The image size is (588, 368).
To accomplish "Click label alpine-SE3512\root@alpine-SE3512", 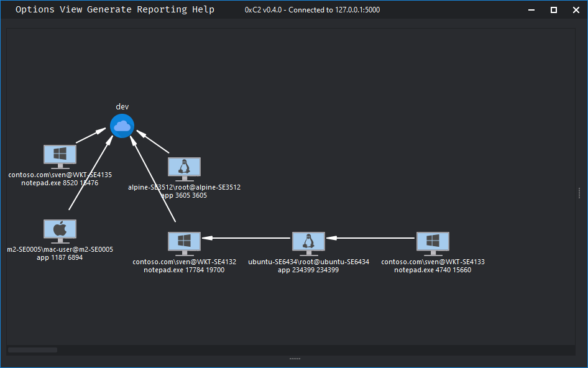I will click(184, 187).
